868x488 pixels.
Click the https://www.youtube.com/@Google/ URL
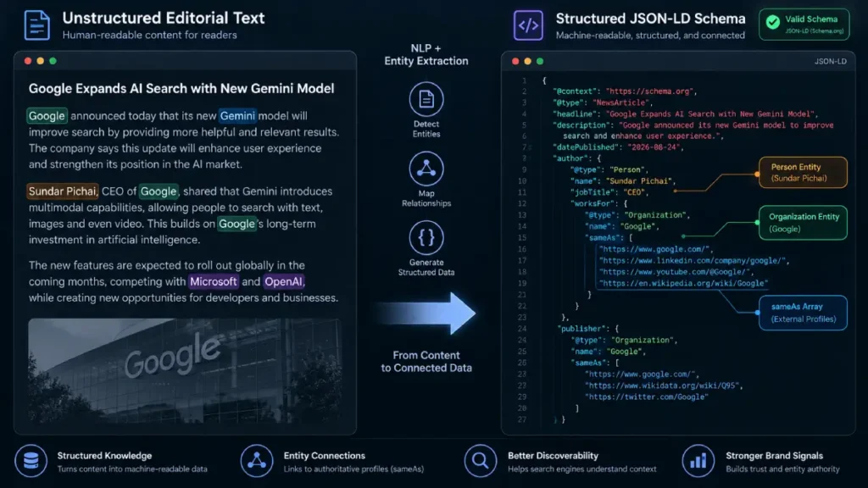(676, 272)
